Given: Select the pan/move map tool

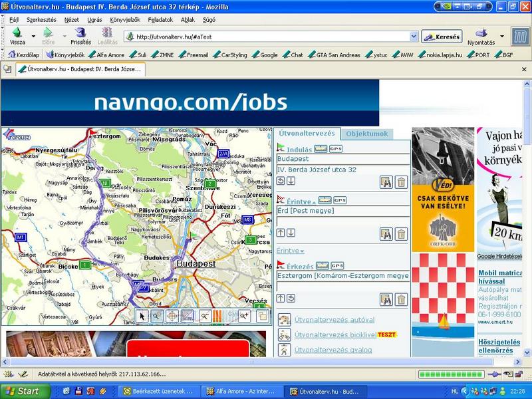Looking at the screenshot, I should coord(172,317).
